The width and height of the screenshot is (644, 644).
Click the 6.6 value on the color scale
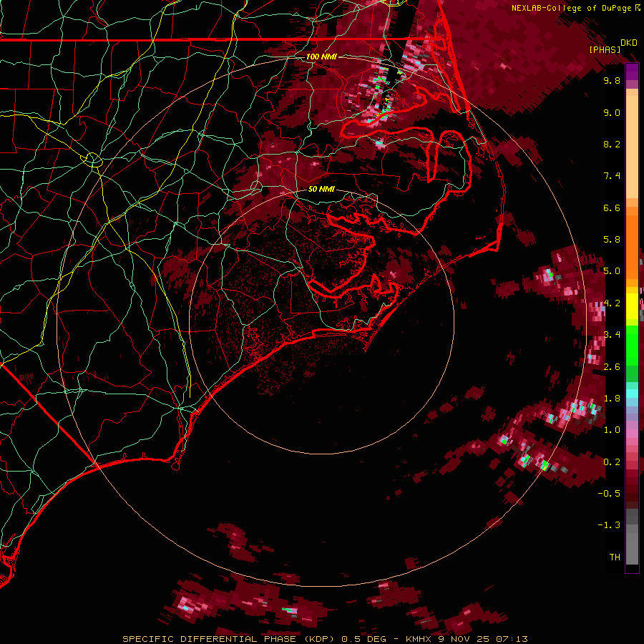coord(612,208)
